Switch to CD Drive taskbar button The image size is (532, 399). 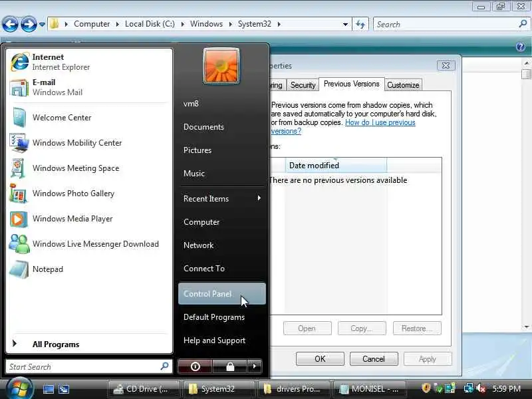tap(144, 389)
